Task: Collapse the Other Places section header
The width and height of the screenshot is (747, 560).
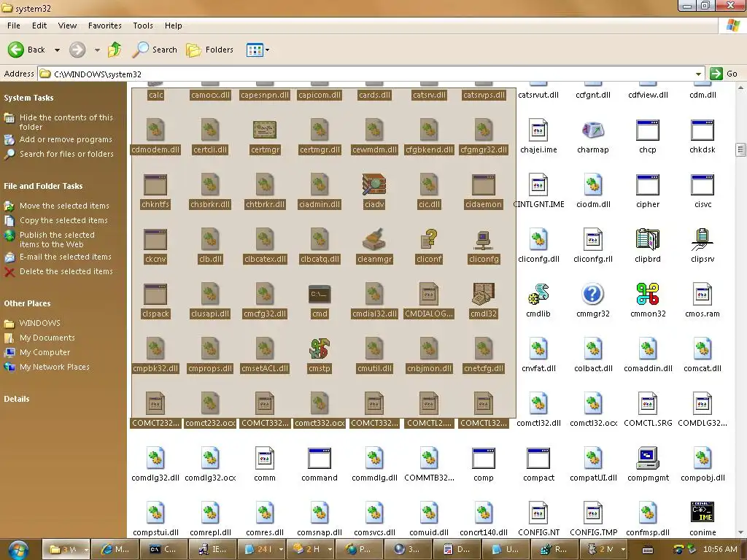Action: [x=27, y=303]
